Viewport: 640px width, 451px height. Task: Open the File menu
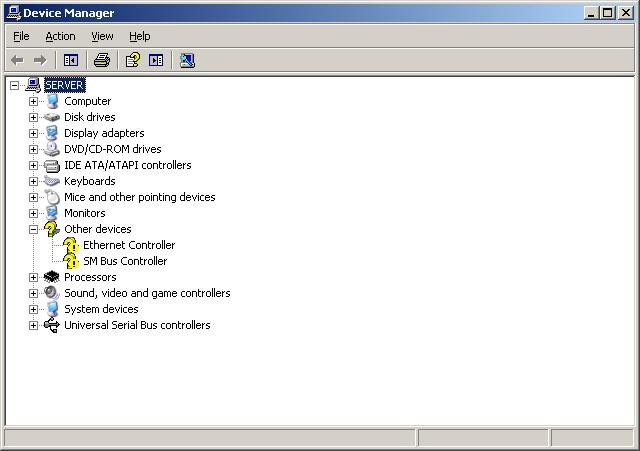click(x=21, y=36)
